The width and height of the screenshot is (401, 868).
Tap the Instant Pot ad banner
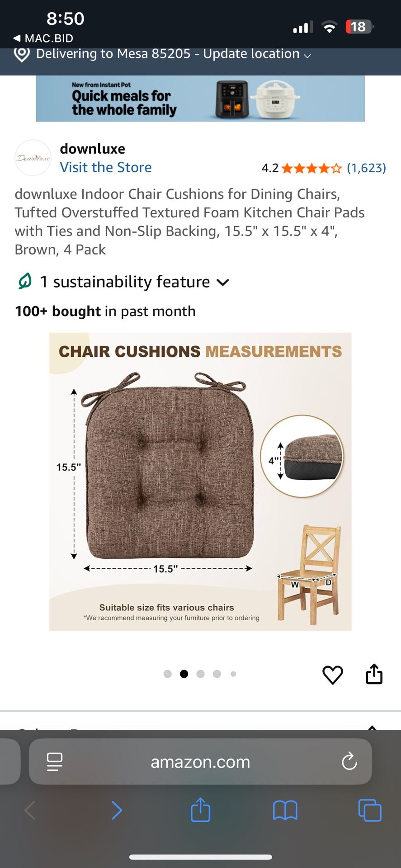coord(200,99)
